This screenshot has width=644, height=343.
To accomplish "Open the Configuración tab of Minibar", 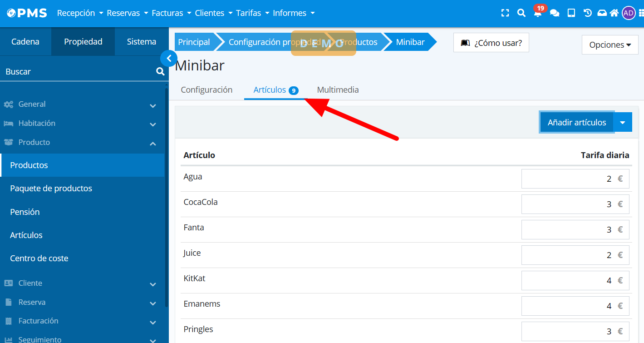I will pyautogui.click(x=206, y=90).
